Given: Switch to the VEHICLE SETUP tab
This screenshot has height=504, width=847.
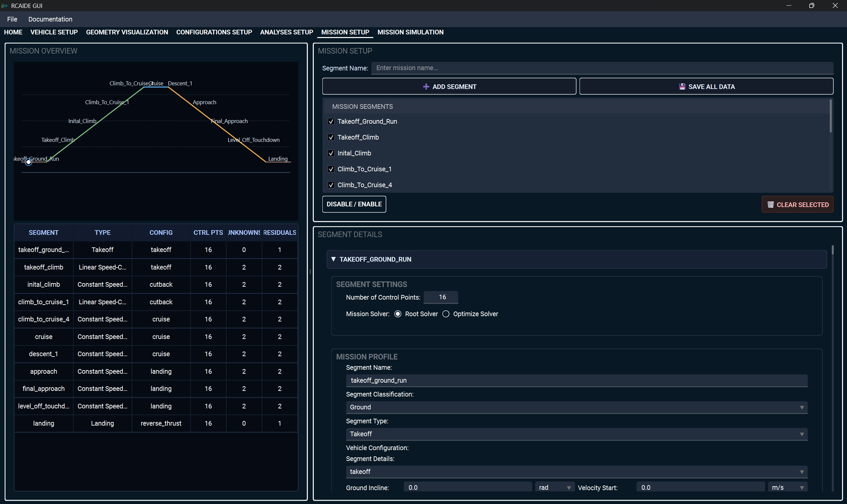Looking at the screenshot, I should (x=54, y=32).
